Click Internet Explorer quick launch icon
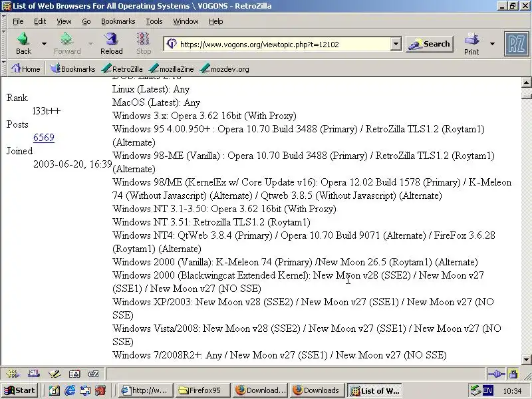The height and width of the screenshot is (399, 532). click(70, 390)
